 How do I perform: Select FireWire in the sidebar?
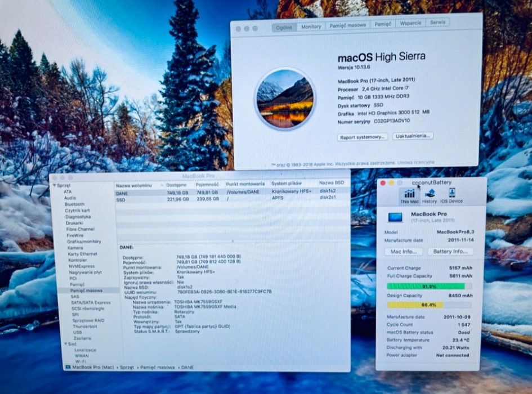[75, 235]
